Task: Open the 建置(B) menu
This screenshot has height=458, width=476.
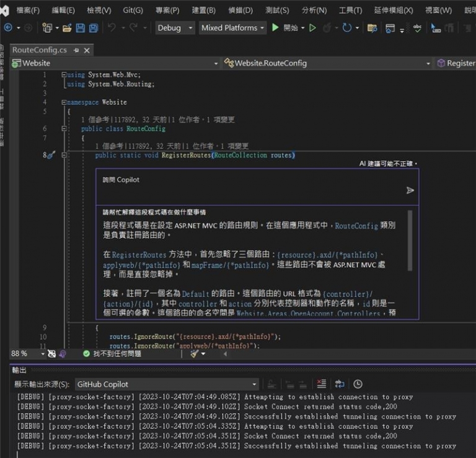Action: 203,11
